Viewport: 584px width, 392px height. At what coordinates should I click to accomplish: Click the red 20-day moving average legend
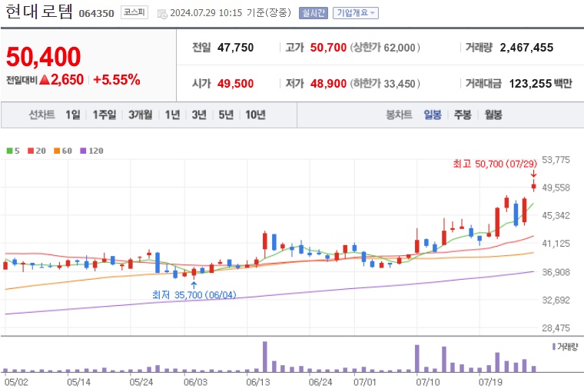(x=37, y=151)
